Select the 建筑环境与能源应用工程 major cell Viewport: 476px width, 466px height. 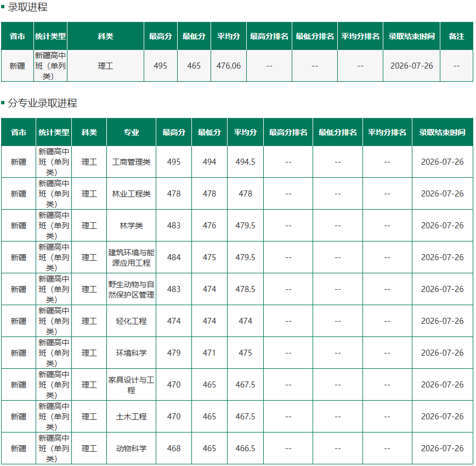point(131,257)
